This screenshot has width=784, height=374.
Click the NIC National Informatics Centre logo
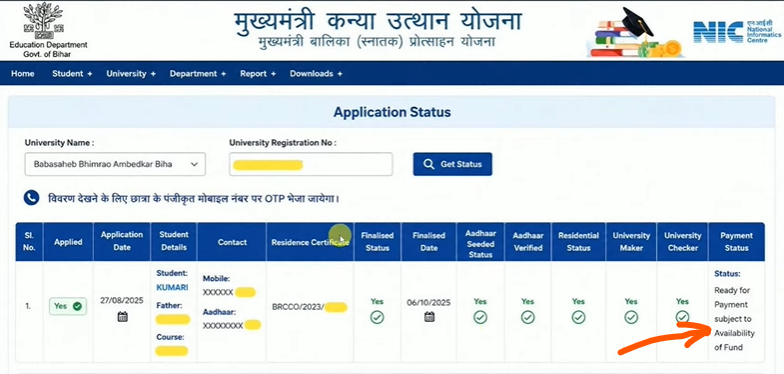click(736, 32)
